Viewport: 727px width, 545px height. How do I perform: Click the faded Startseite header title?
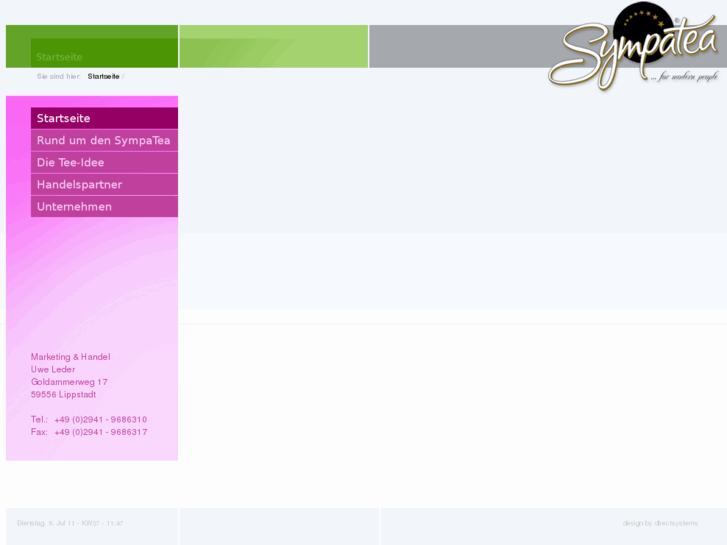[x=59, y=57]
